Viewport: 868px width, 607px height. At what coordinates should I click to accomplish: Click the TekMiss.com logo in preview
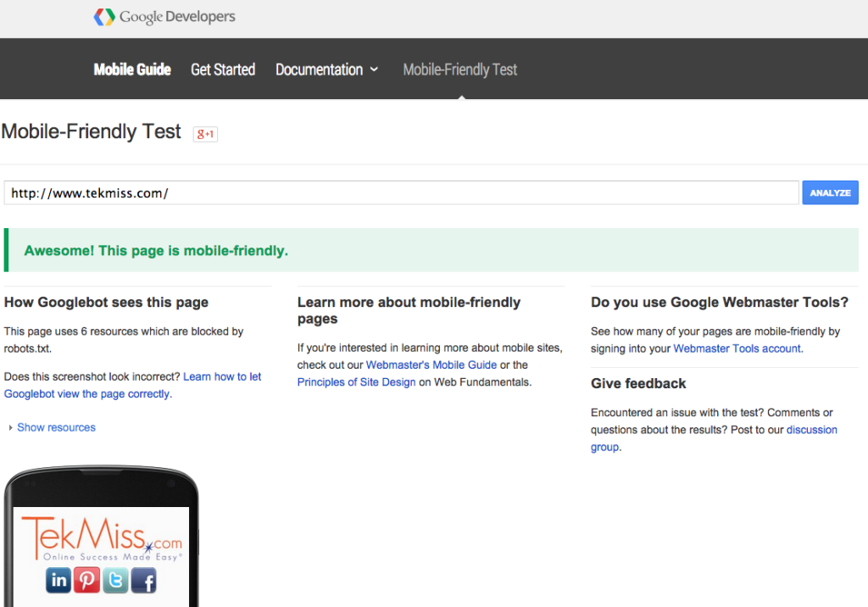(102, 539)
